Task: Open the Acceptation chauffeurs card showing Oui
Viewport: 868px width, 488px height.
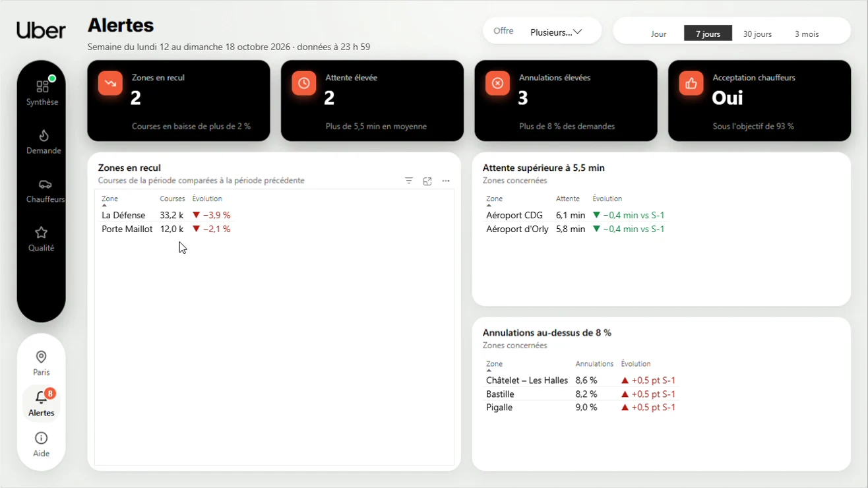Action: pyautogui.click(x=760, y=101)
